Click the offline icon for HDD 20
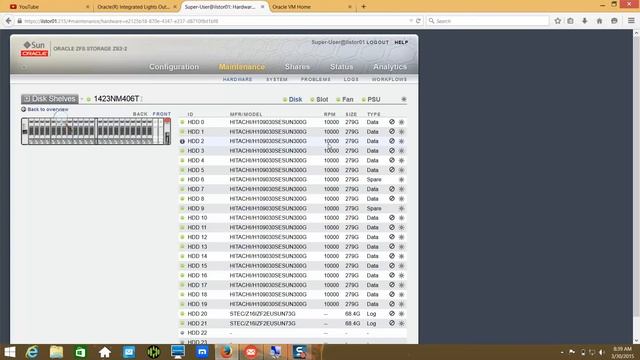 pyautogui.click(x=391, y=313)
